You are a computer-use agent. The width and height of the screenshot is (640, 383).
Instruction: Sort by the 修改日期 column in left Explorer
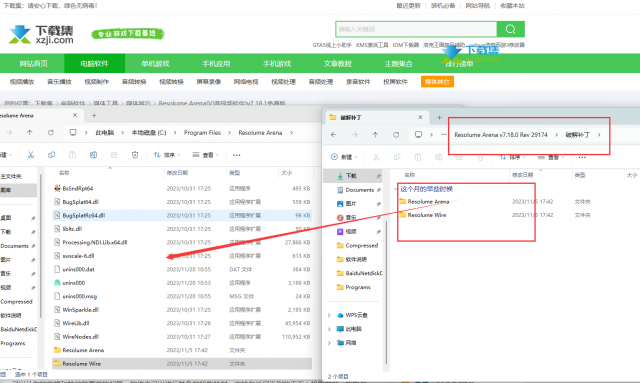pyautogui.click(x=177, y=173)
